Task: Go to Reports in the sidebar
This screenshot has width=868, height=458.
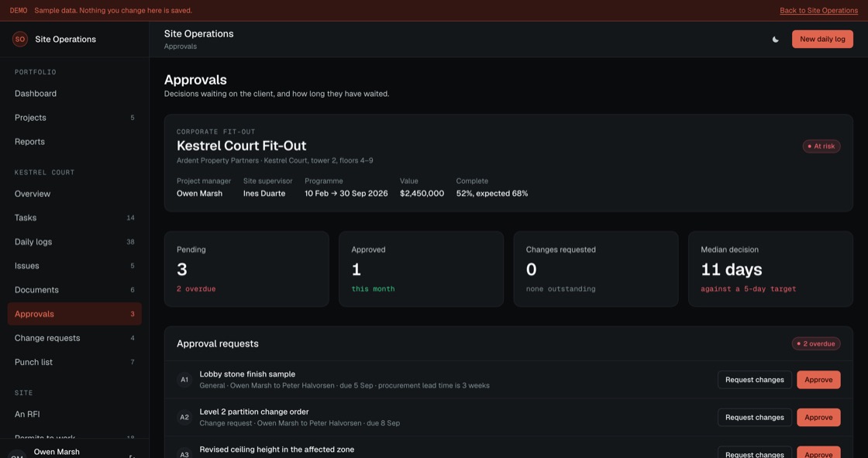Action: pyautogui.click(x=74, y=142)
